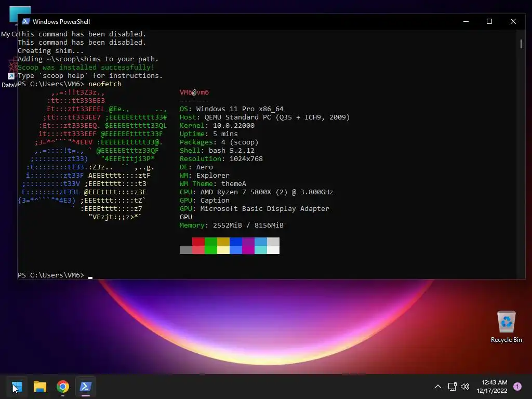Click the "CPU: AMD Ryzen 7 5800X" line
The width and height of the screenshot is (532, 399).
coord(257,192)
